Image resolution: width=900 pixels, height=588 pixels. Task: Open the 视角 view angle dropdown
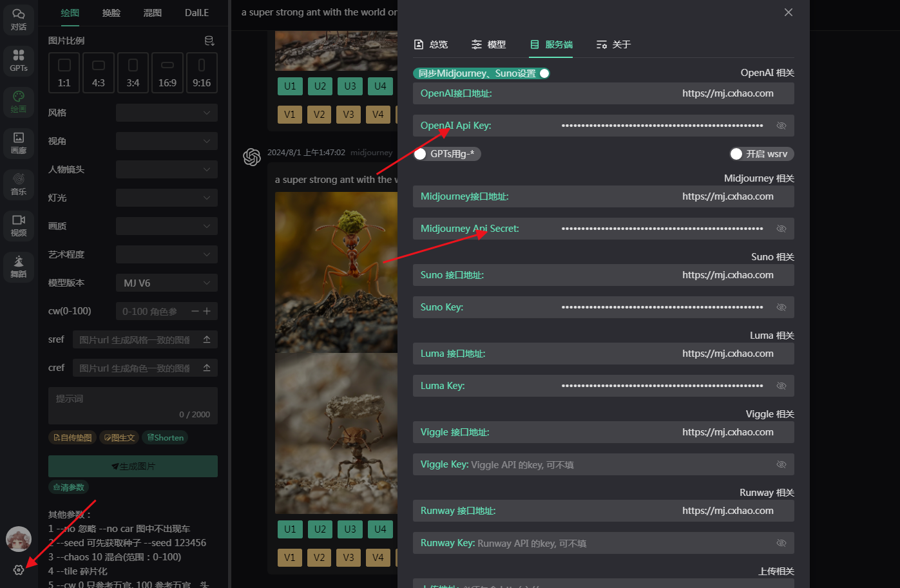pyautogui.click(x=167, y=141)
